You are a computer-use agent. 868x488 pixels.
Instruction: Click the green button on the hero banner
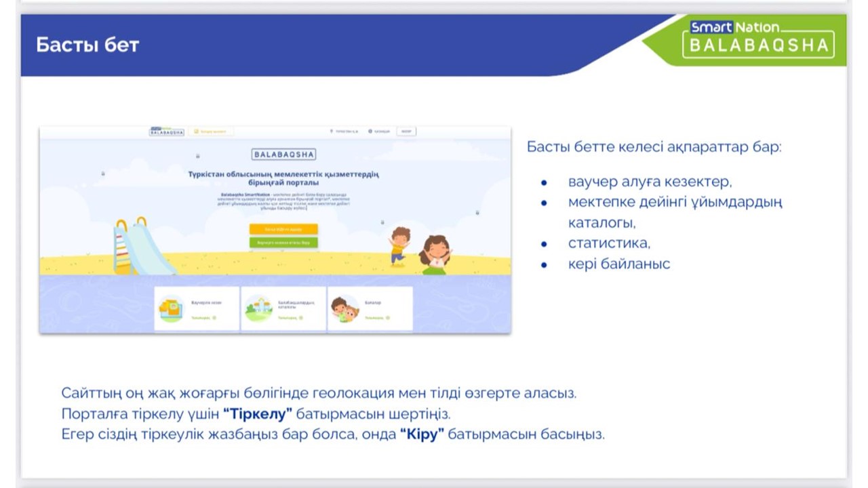pyautogui.click(x=283, y=242)
